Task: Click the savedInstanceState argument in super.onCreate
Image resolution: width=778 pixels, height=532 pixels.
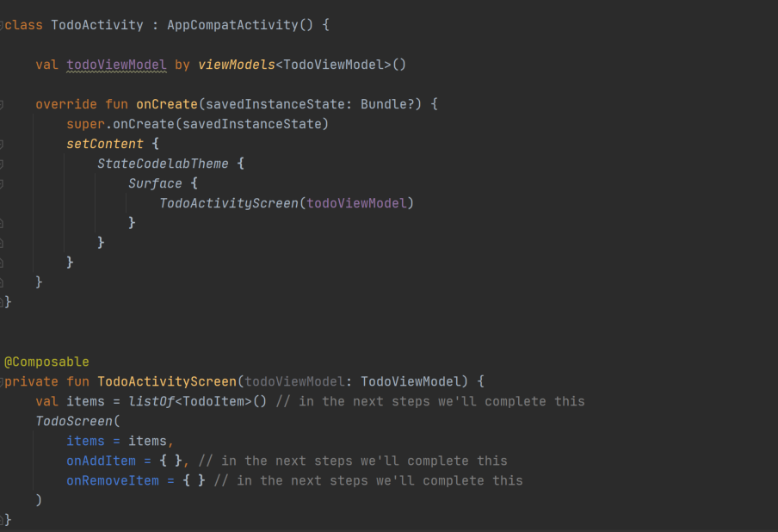Action: [252, 124]
